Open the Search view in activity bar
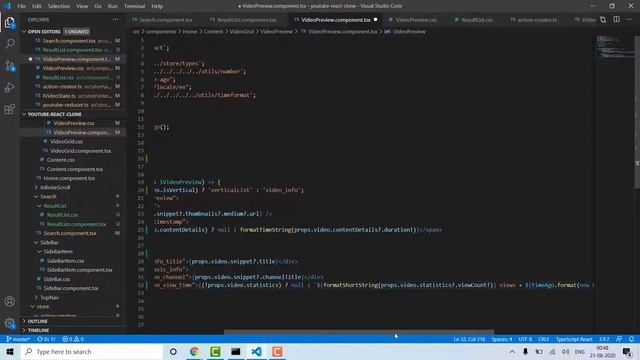The width and height of the screenshot is (640, 360). pos(9,44)
